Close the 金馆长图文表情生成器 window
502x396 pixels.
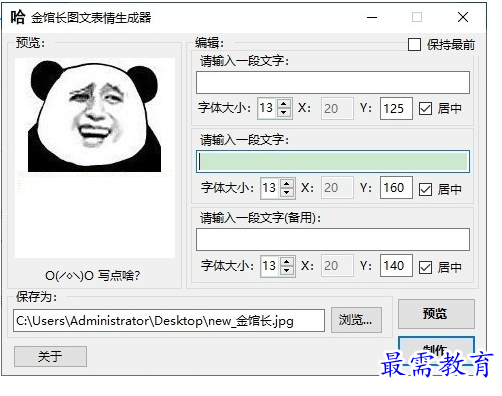[463, 17]
